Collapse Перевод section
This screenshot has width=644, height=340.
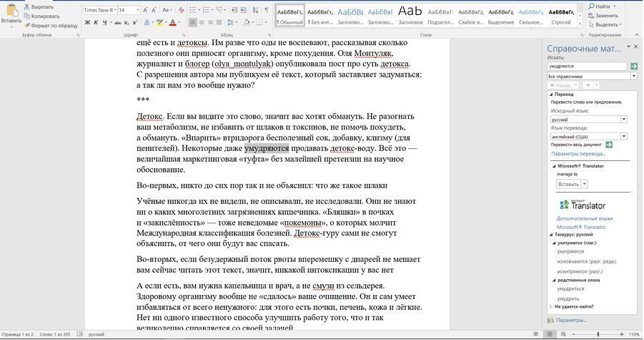pos(551,94)
